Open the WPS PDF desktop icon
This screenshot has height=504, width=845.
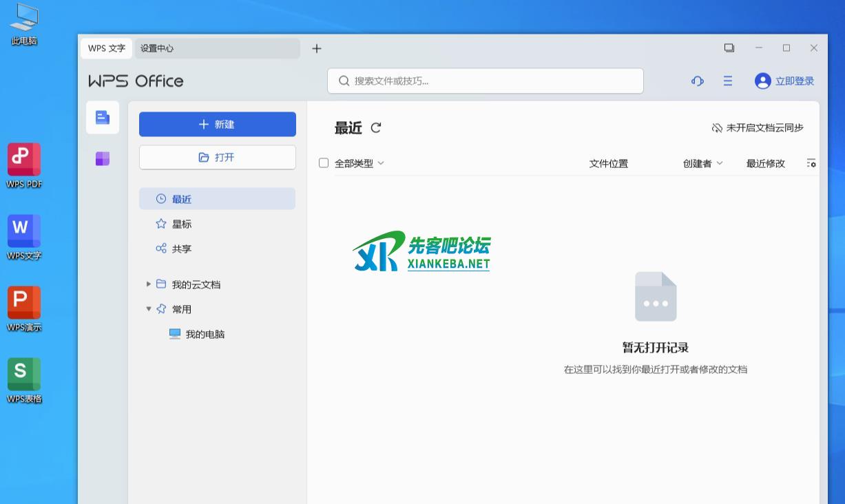24,160
